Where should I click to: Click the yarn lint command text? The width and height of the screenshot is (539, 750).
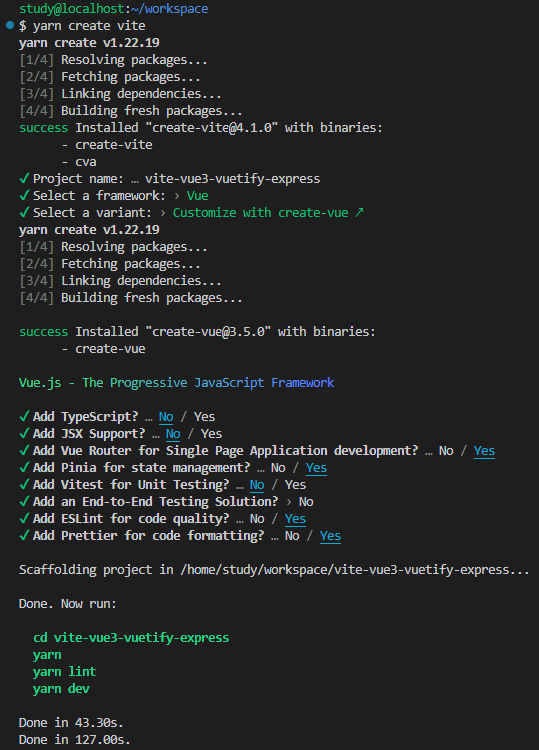[65, 672]
